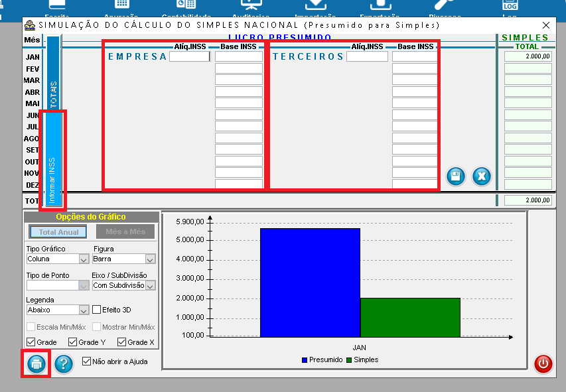This screenshot has height=392, width=566.
Task: Print the simulation with the printer icon
Action: pyautogui.click(x=36, y=363)
